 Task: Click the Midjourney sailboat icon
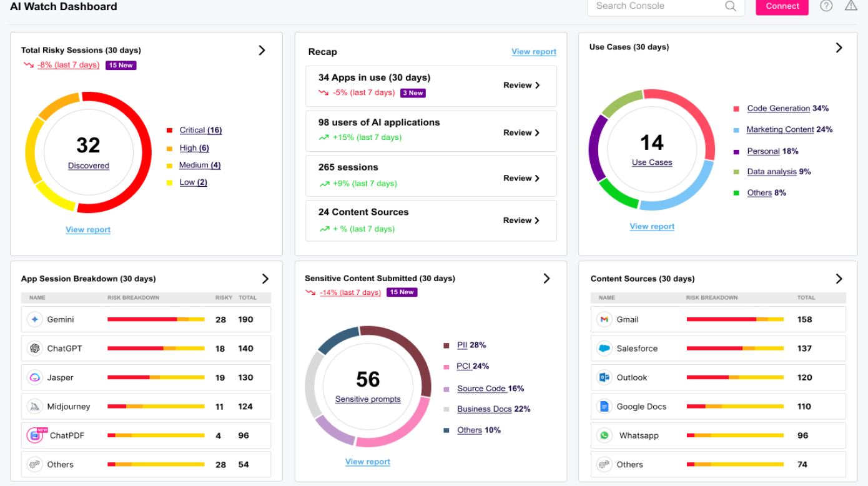coord(34,407)
